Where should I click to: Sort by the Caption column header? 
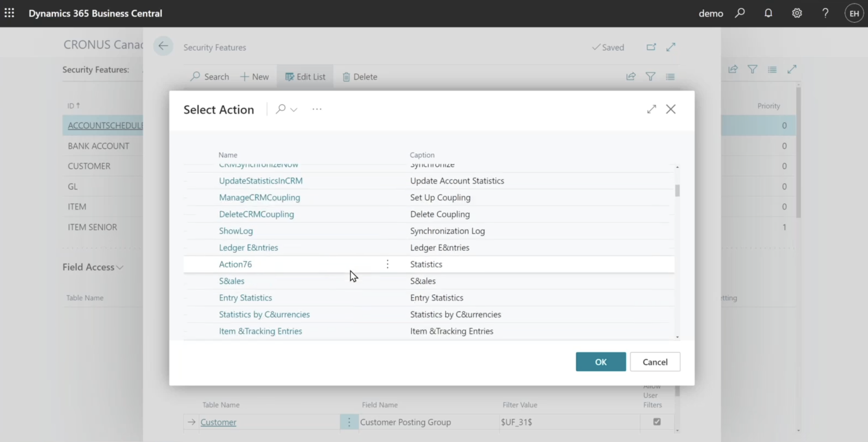pos(422,155)
